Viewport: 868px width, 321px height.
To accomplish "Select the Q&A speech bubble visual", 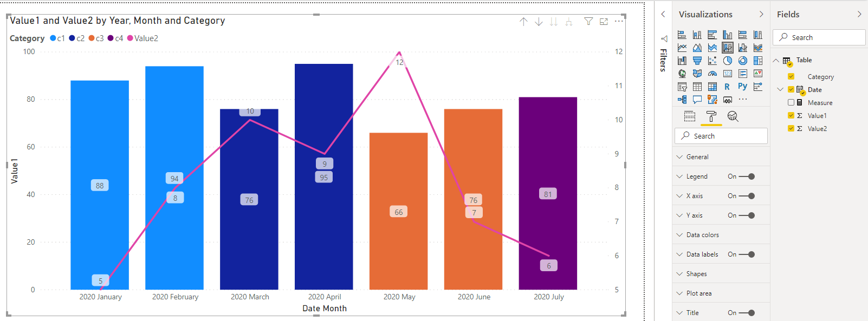I will point(697,100).
